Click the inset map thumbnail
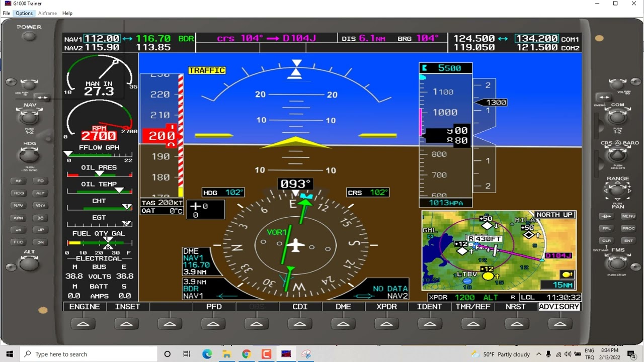The height and width of the screenshot is (362, 644). 499,251
